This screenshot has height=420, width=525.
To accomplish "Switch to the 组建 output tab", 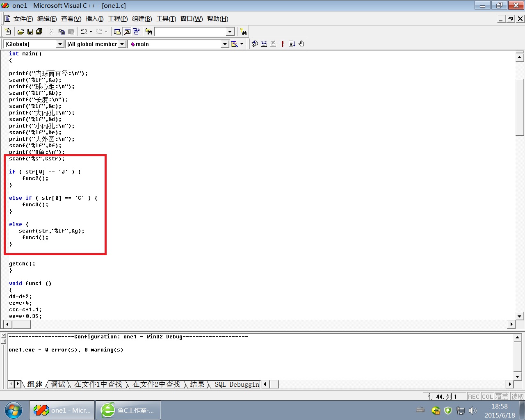I will [x=35, y=384].
